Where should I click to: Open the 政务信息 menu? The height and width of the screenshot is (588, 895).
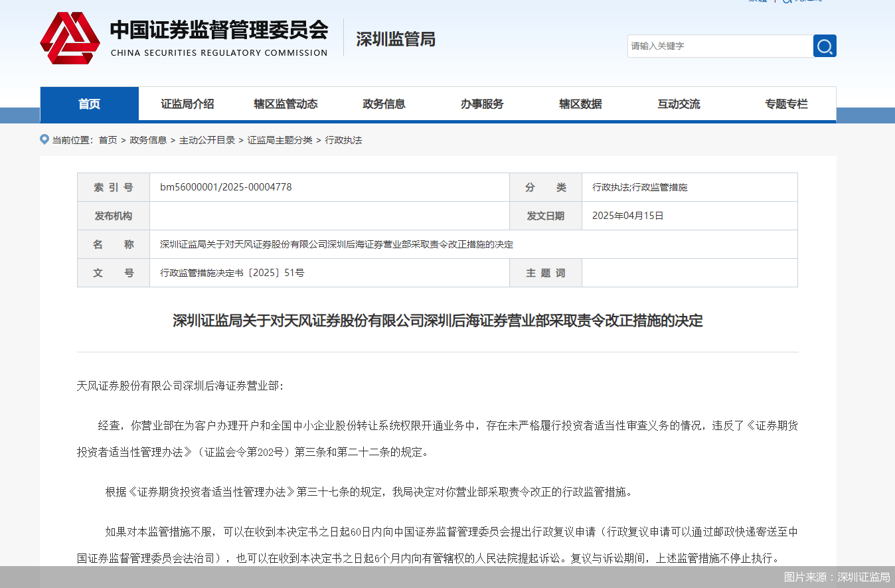pos(384,104)
